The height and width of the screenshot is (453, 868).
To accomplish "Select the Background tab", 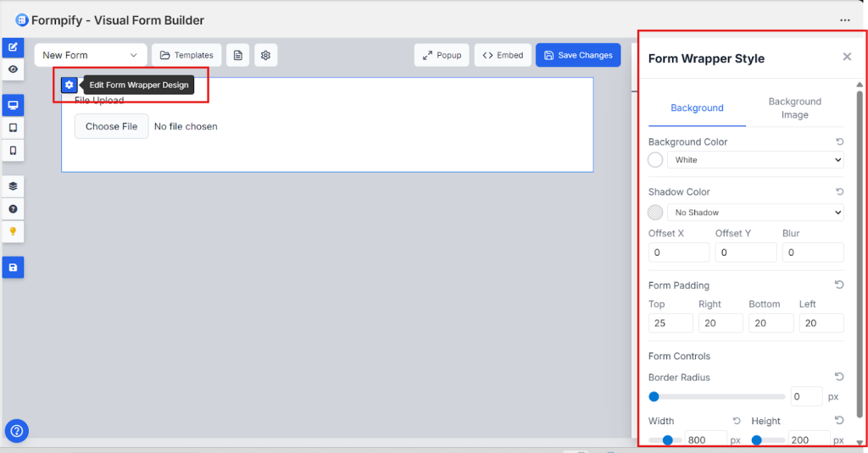I will (697, 108).
